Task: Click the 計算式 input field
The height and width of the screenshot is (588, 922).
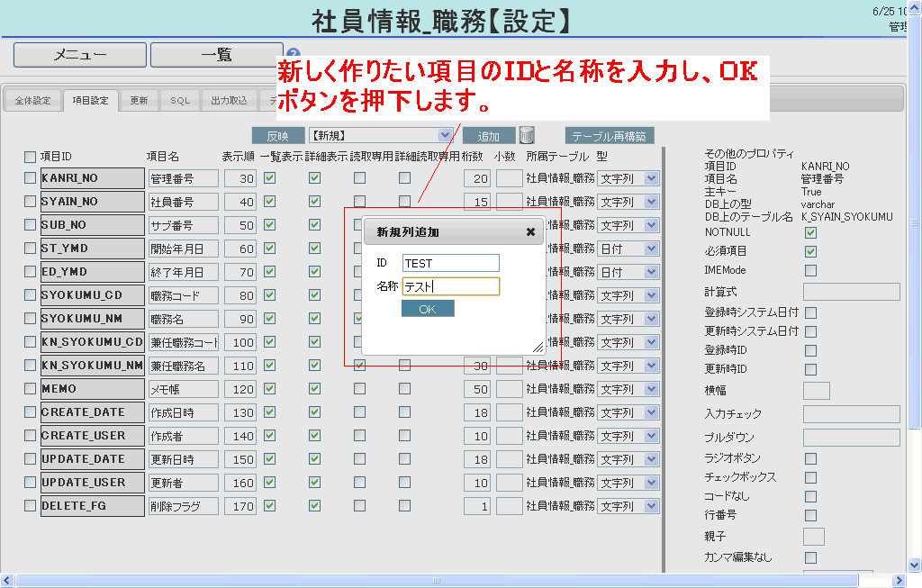Action: tap(851, 292)
